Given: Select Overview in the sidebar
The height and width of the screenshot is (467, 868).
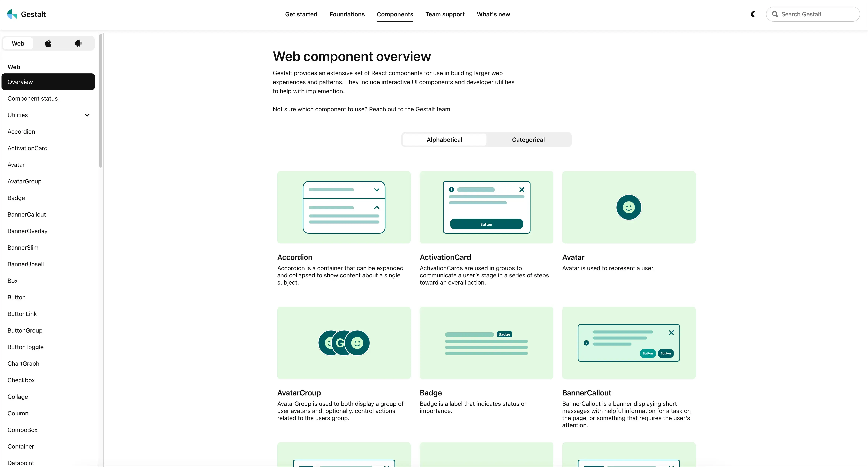Looking at the screenshot, I should [48, 82].
